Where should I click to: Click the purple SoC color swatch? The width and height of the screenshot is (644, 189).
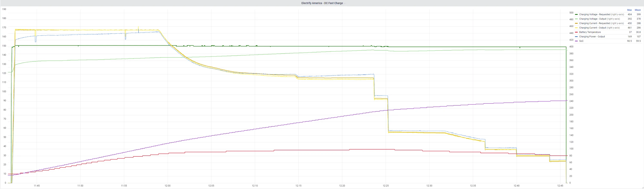(x=576, y=41)
